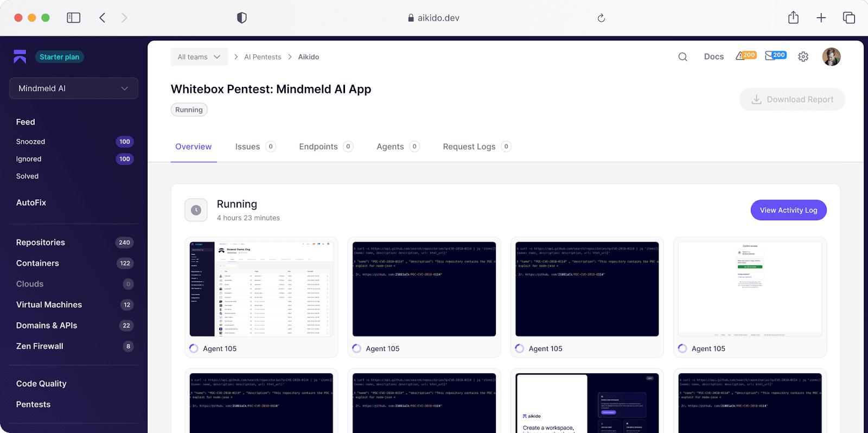Viewport: 868px width, 433px height.
Task: Click the Aikido logo in the sidebar
Action: click(20, 56)
